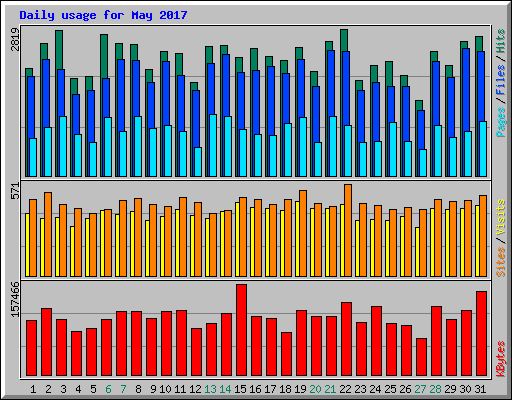
Task: Click the red KBytes bar for day 31
Action: 481,333
